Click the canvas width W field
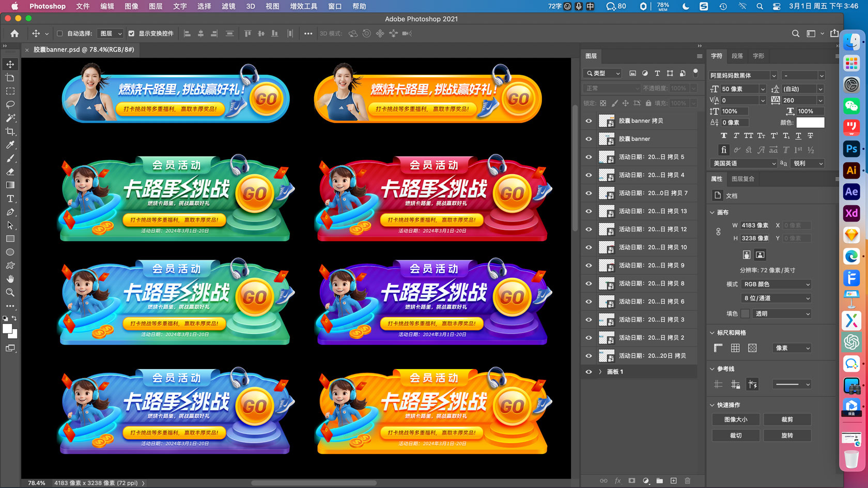This screenshot has height=488, width=868. click(755, 226)
